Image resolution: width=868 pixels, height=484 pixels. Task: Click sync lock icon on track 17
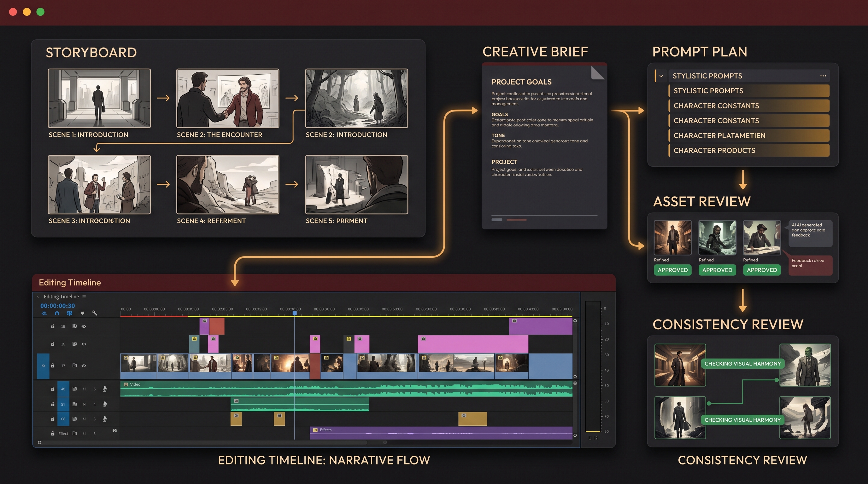tap(74, 366)
